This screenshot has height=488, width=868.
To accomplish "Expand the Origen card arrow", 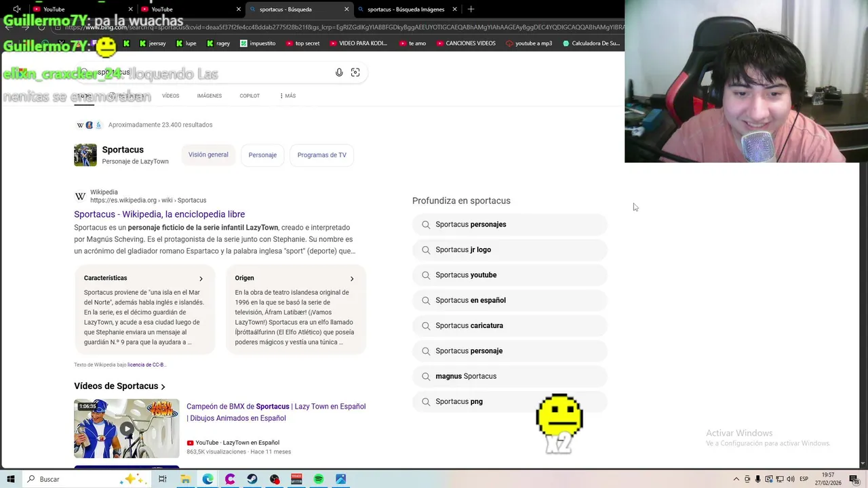I will click(352, 279).
